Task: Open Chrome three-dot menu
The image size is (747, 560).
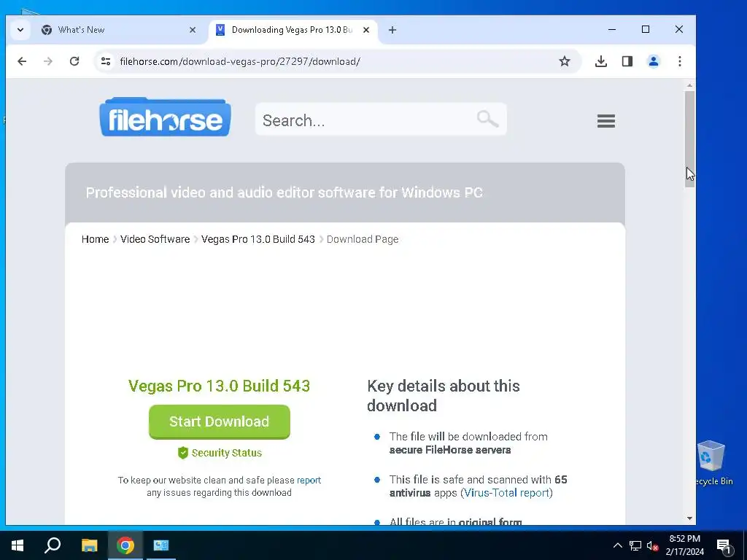Action: [680, 61]
